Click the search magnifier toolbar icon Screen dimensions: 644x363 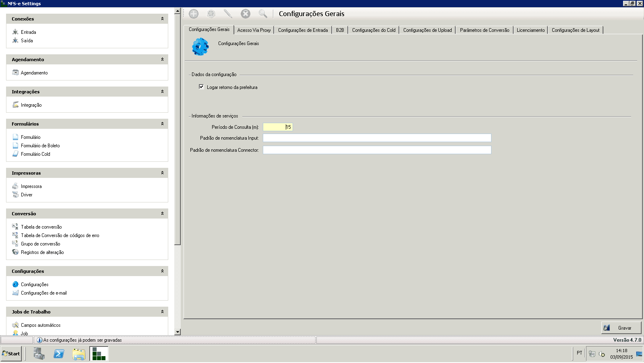coord(263,14)
